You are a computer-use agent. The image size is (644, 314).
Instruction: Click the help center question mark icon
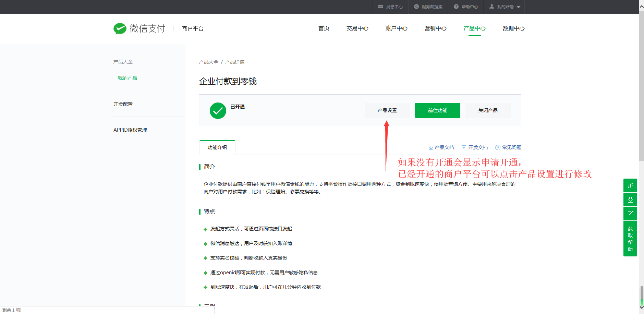456,7
